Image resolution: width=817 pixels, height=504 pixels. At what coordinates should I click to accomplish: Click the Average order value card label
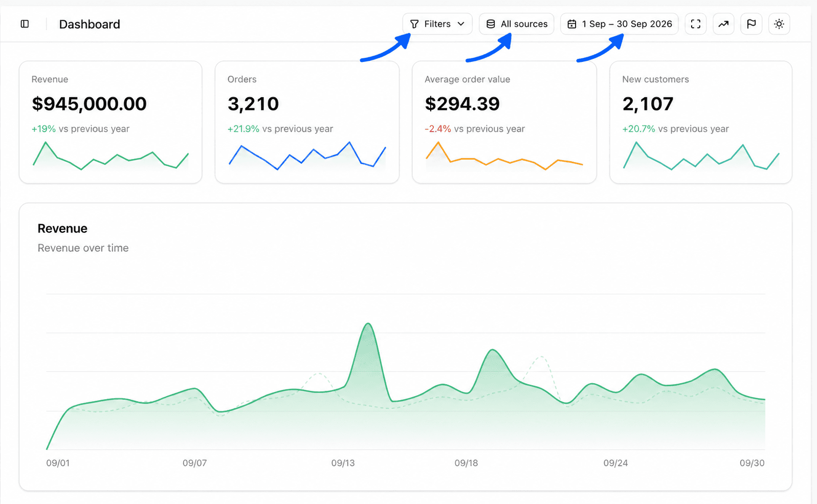click(x=467, y=79)
